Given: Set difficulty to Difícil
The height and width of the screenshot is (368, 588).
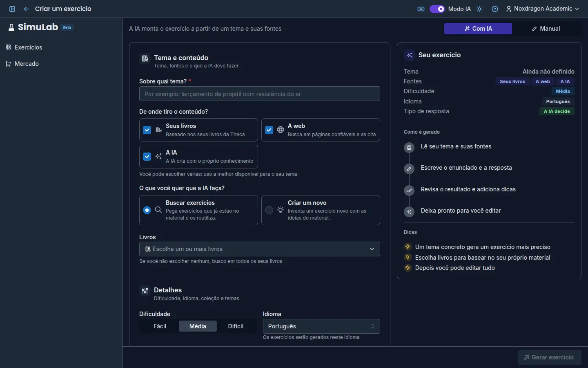Looking at the screenshot, I should pos(236,326).
